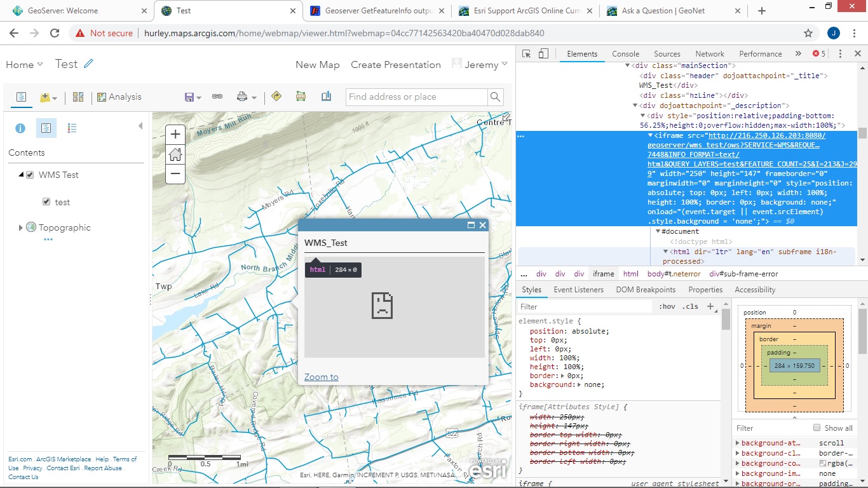The image size is (868, 488).
Task: Expand the Topographic basemap layer
Action: 20,227
